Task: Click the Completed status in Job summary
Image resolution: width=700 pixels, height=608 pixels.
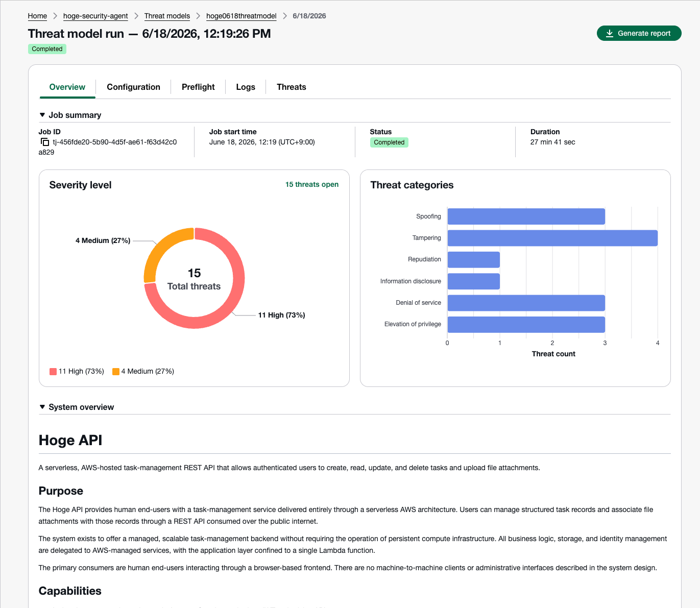Action: click(x=389, y=142)
